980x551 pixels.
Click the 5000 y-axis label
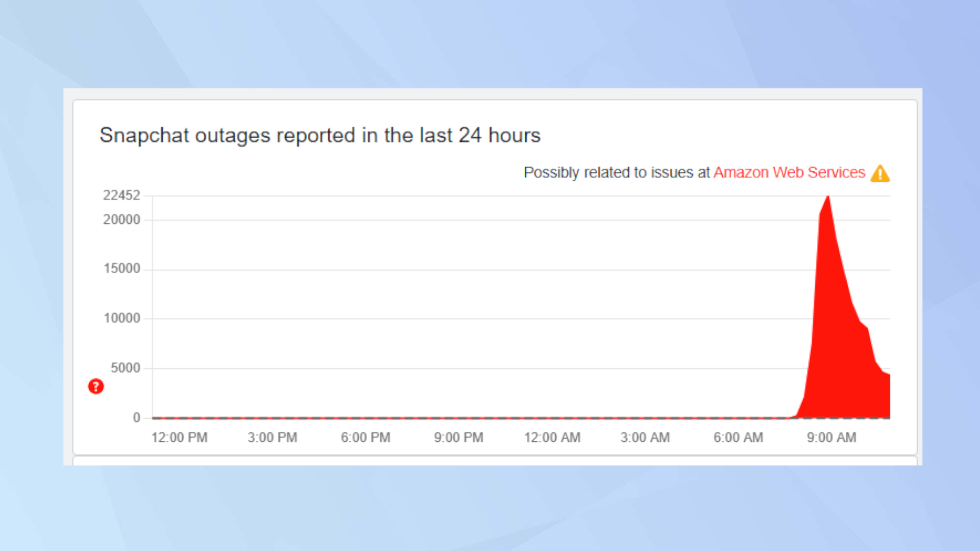point(125,368)
